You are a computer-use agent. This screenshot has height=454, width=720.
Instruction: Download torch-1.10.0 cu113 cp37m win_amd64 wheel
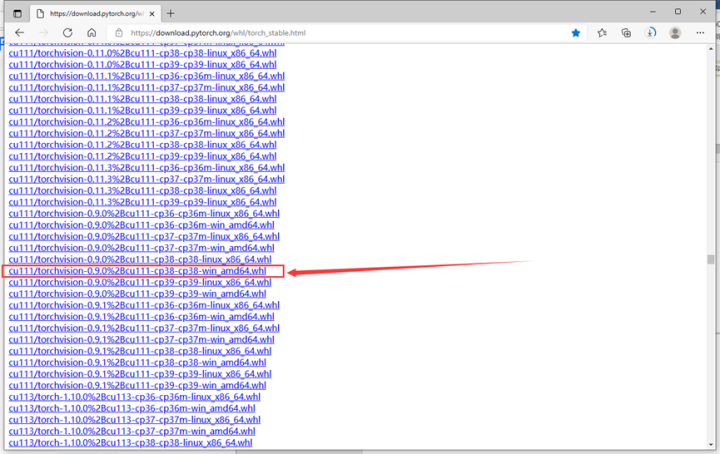(132, 432)
